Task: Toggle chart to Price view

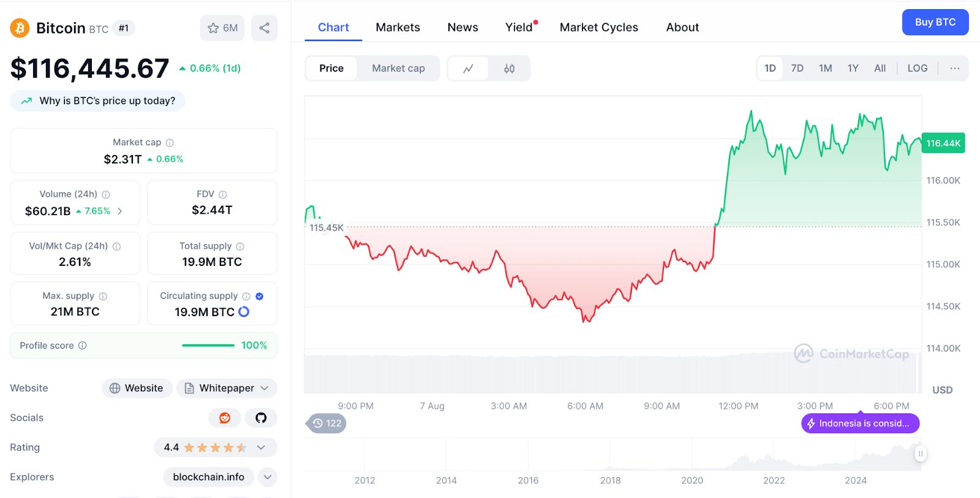Action: click(331, 68)
